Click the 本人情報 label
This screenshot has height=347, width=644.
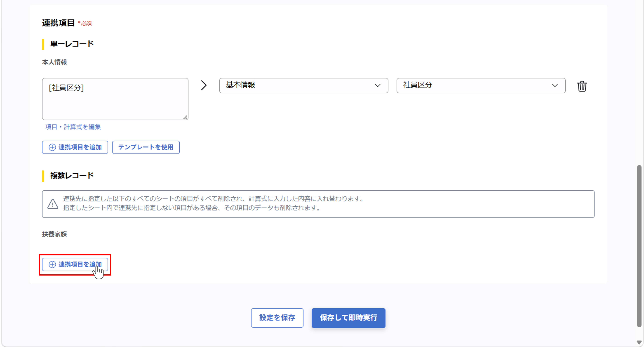click(x=54, y=62)
